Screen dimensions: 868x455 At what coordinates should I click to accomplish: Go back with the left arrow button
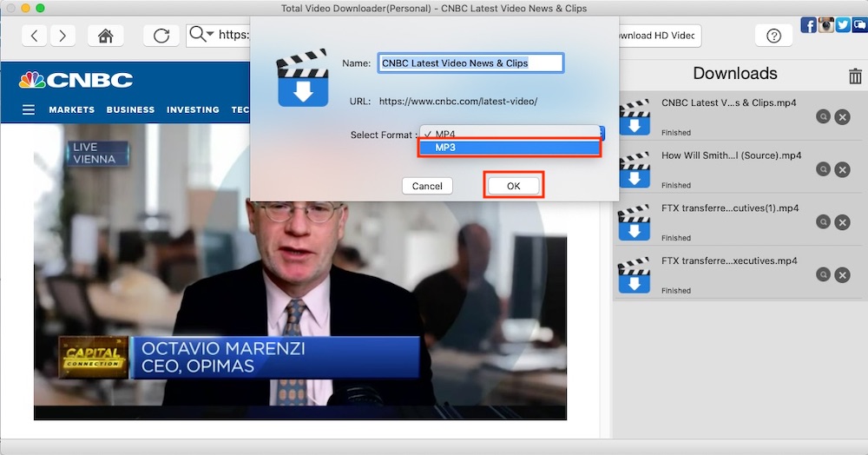tap(35, 36)
